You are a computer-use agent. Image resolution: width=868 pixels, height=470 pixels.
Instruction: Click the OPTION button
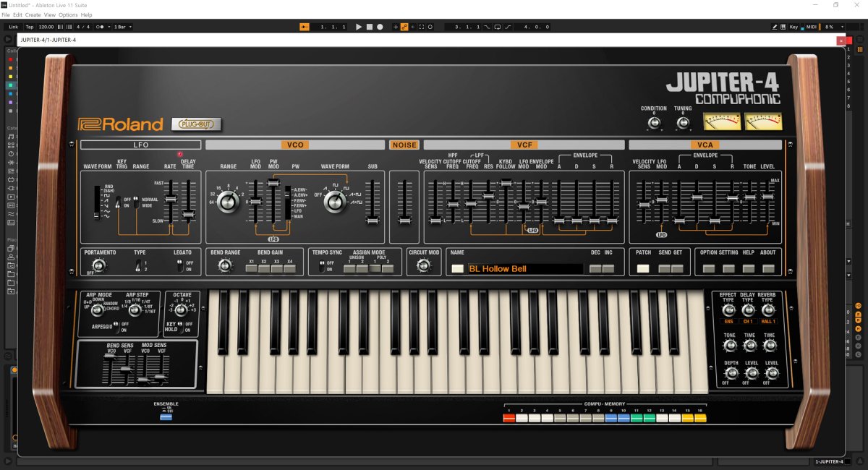click(x=709, y=268)
